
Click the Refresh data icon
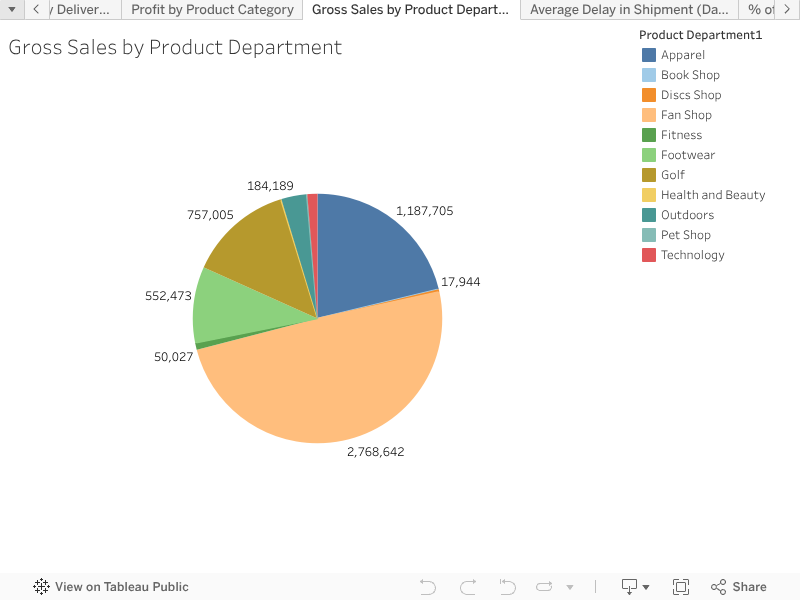(544, 587)
